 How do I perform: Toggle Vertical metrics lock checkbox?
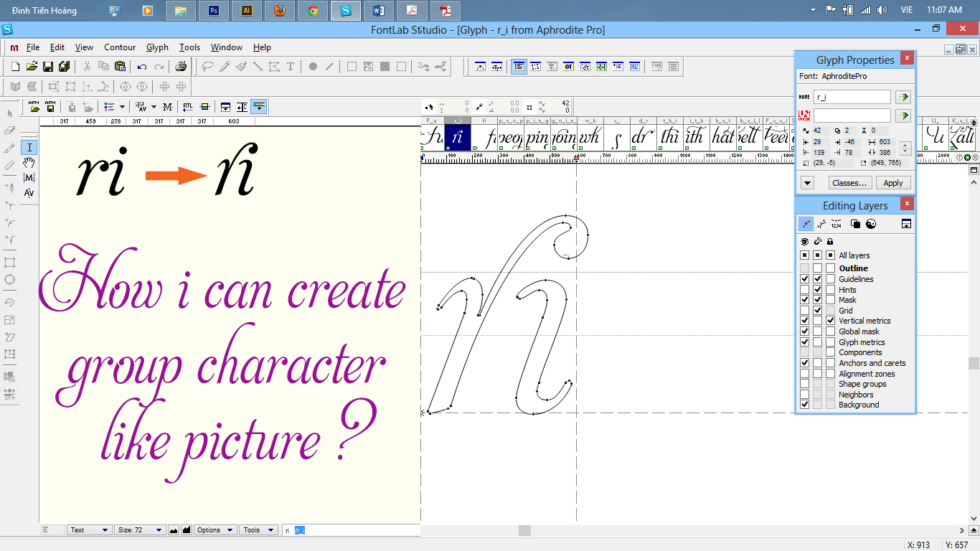(830, 321)
